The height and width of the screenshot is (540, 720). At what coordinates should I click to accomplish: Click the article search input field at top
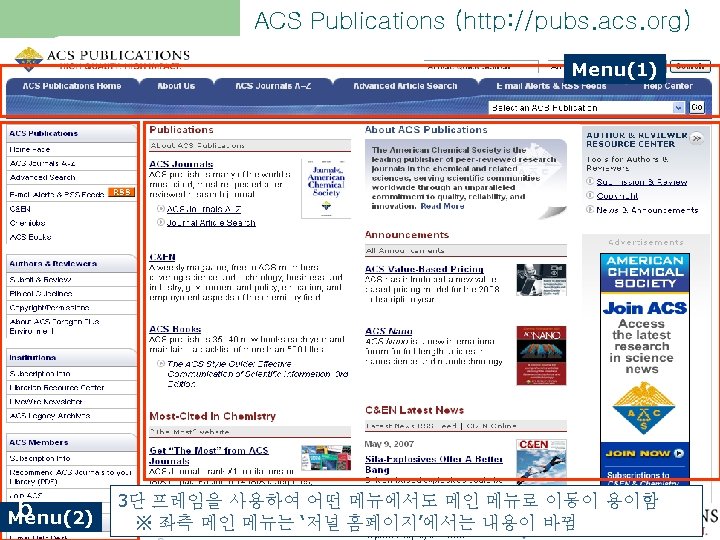[481, 67]
